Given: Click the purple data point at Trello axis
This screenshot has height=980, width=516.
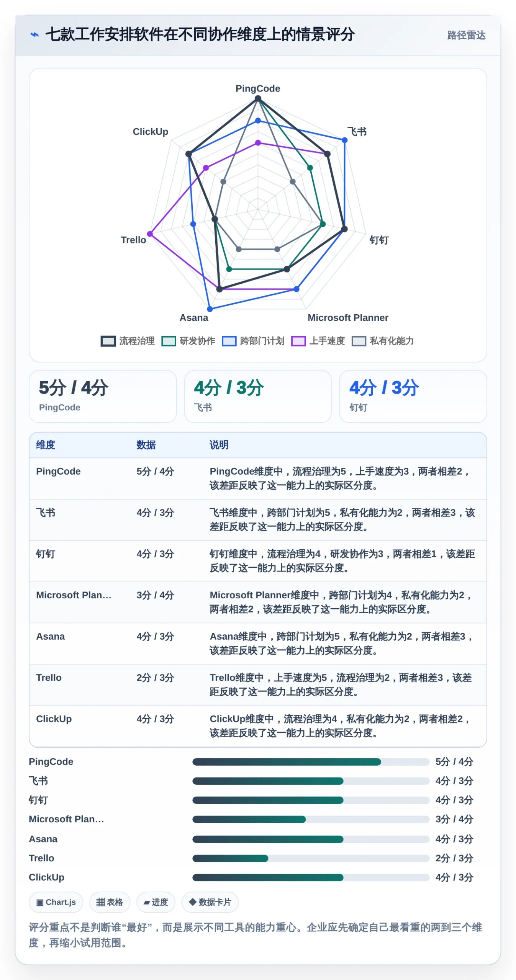Looking at the screenshot, I should (150, 234).
